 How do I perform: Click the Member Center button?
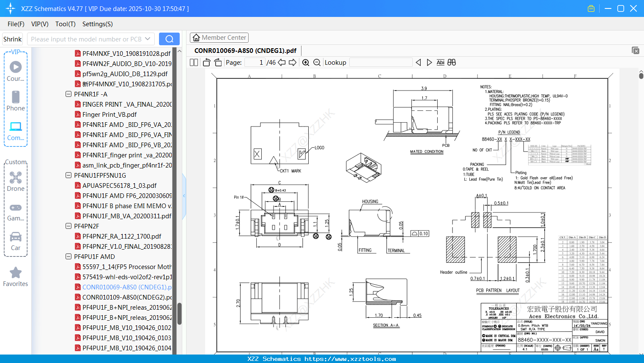pos(219,38)
